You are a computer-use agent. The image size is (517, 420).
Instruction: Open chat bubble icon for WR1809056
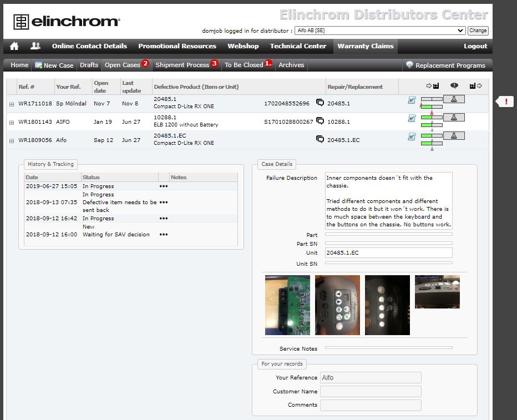coord(320,139)
